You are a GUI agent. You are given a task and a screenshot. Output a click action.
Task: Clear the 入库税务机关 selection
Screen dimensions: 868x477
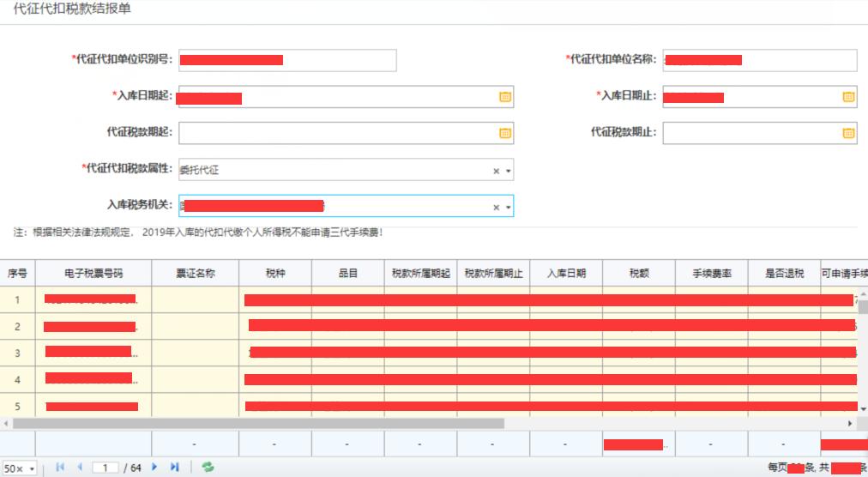(496, 208)
